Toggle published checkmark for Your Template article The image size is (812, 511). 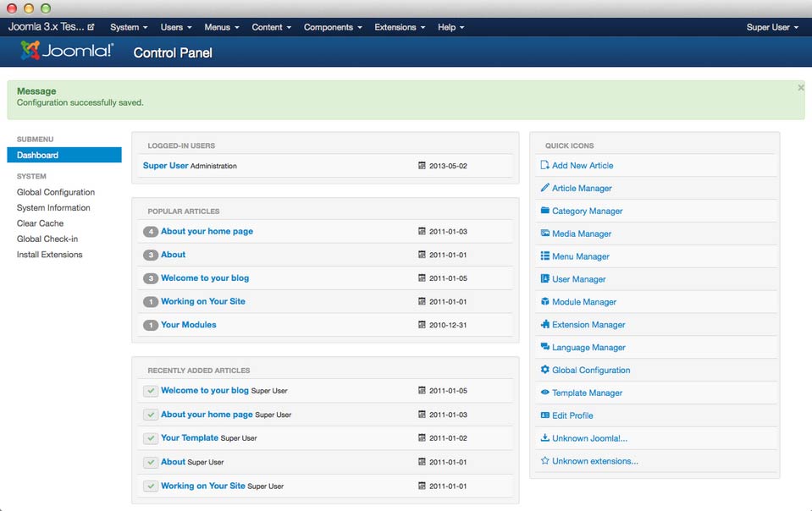(151, 438)
